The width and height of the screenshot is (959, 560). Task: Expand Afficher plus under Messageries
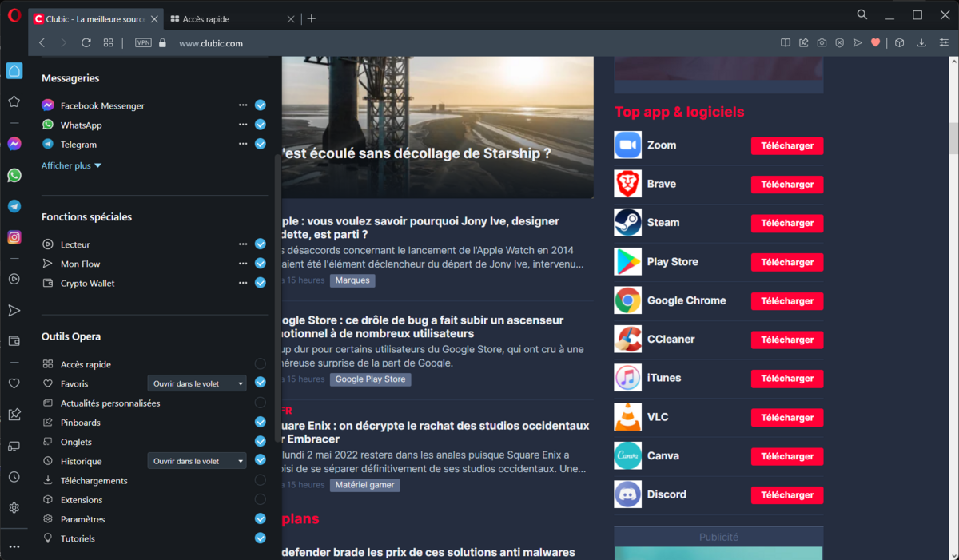point(71,165)
